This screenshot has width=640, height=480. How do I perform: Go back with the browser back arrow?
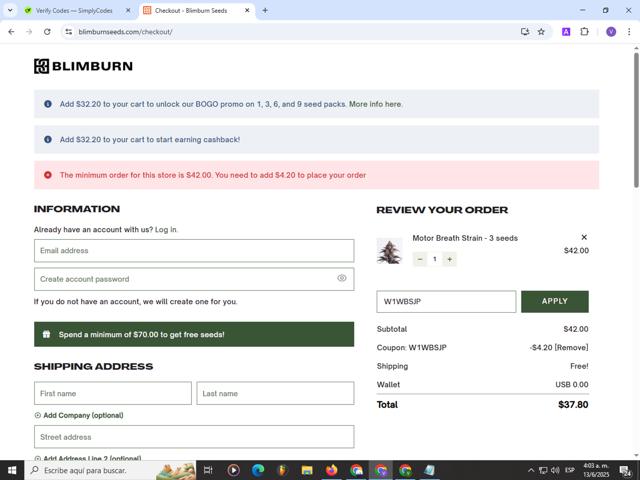(11, 32)
